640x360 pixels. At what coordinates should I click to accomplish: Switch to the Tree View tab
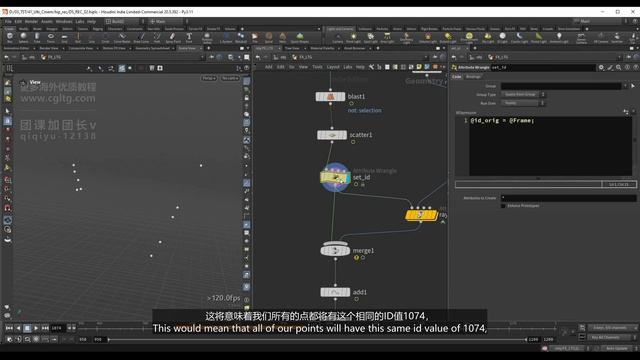292,48
